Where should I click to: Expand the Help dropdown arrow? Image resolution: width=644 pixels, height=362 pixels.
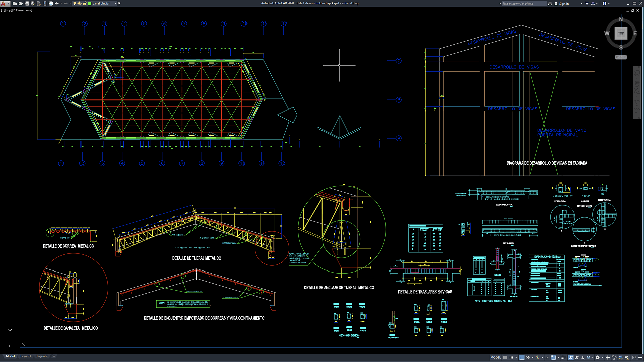pyautogui.click(x=609, y=3)
